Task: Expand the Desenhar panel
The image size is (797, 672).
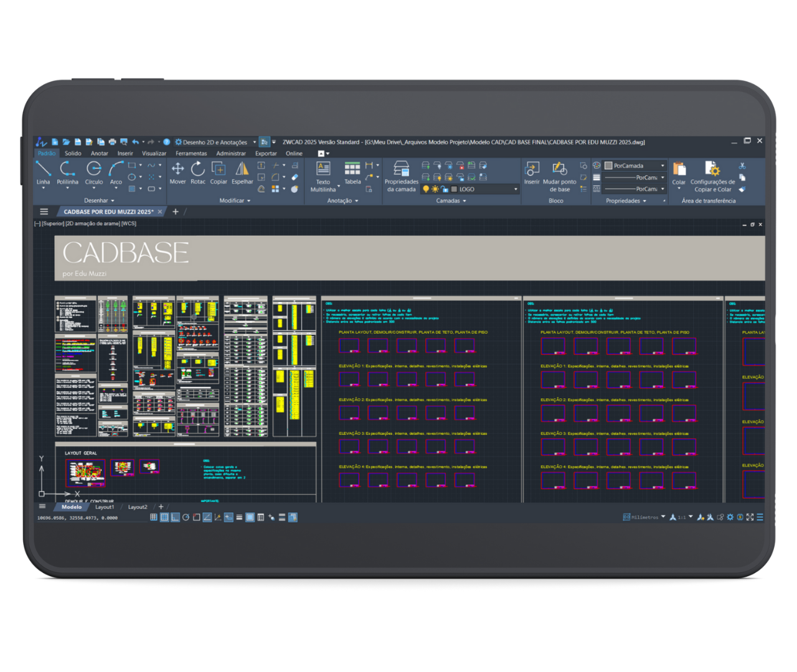Action: (x=99, y=200)
